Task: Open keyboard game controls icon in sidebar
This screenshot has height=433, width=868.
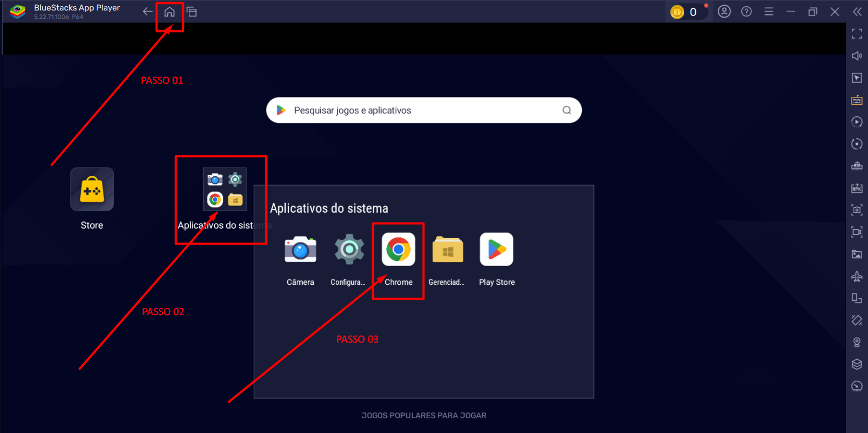Action: click(x=857, y=100)
